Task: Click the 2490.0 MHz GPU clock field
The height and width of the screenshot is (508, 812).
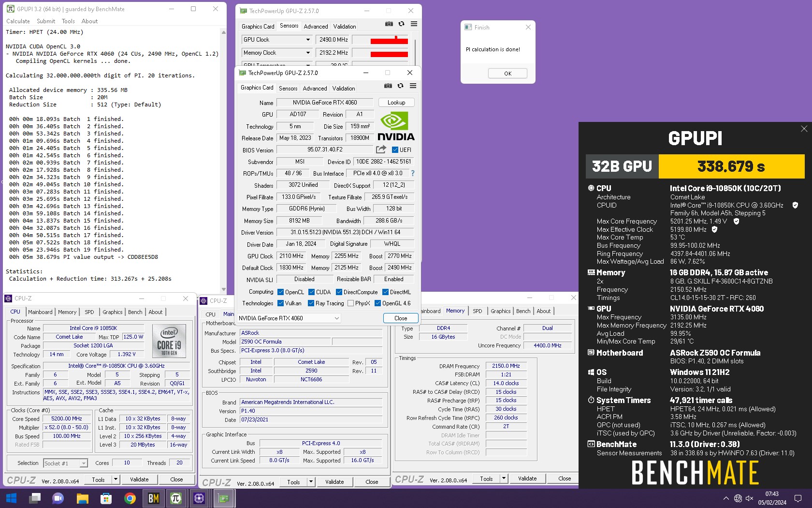Action: click(333, 40)
